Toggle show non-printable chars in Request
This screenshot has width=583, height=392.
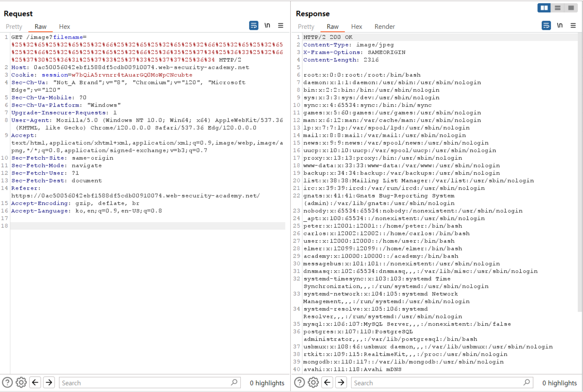267,26
